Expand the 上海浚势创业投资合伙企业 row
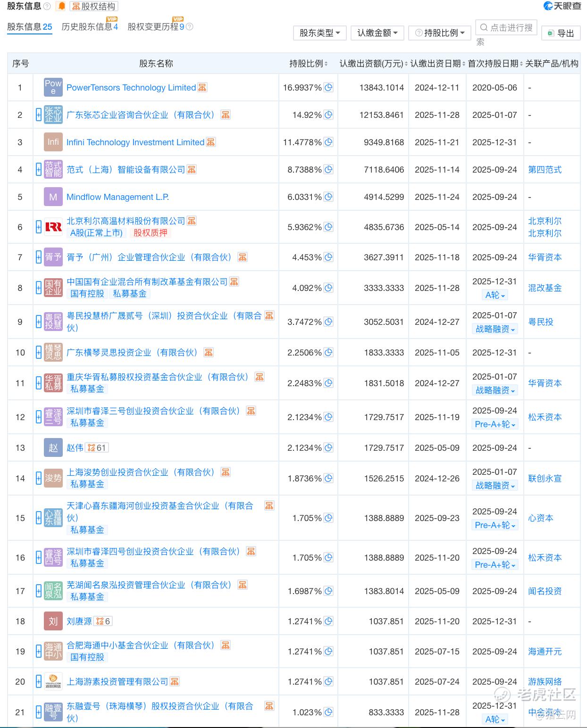The height and width of the screenshot is (728, 587). tap(39, 478)
